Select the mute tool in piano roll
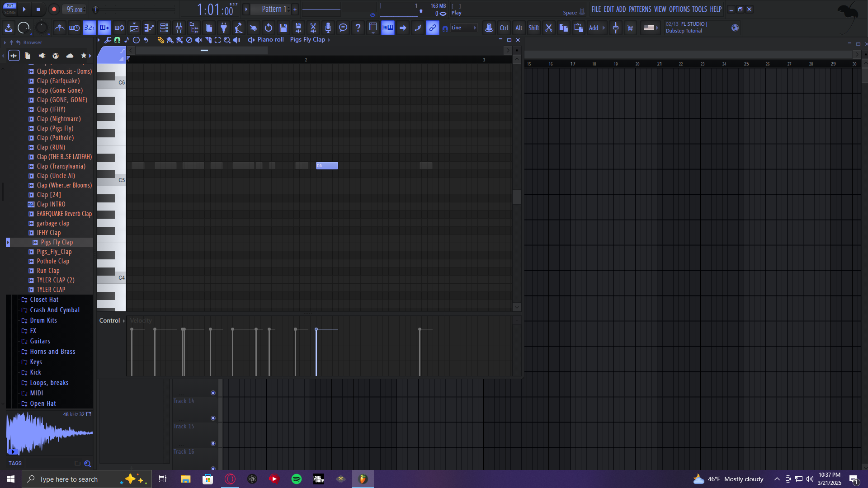This screenshot has width=868, height=488. pos(198,40)
